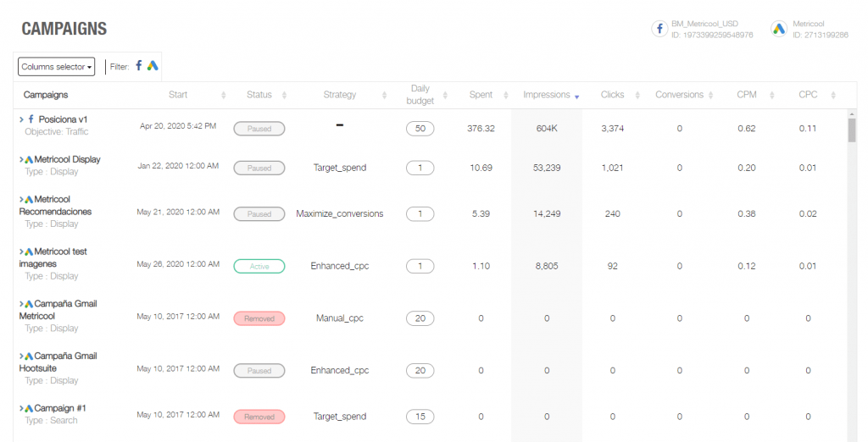Expand the Campaña Gmail Metricool row
The height and width of the screenshot is (442, 868).
click(x=21, y=304)
